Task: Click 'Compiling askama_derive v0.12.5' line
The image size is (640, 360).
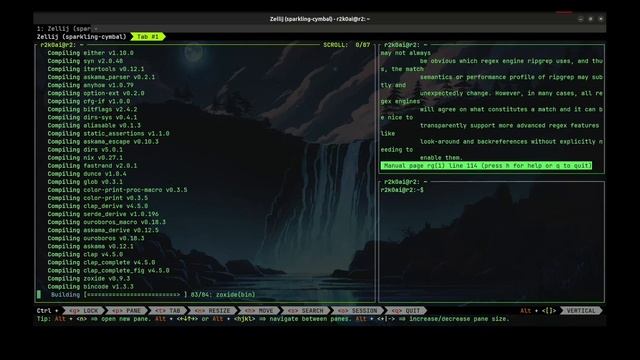Action: click(x=103, y=230)
